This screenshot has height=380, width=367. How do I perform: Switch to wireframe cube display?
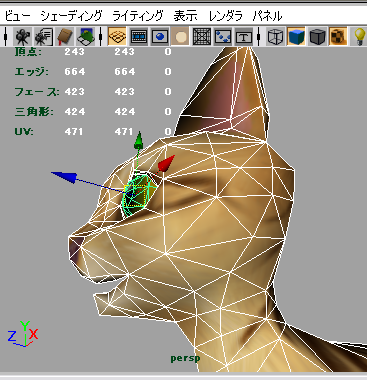pos(275,36)
